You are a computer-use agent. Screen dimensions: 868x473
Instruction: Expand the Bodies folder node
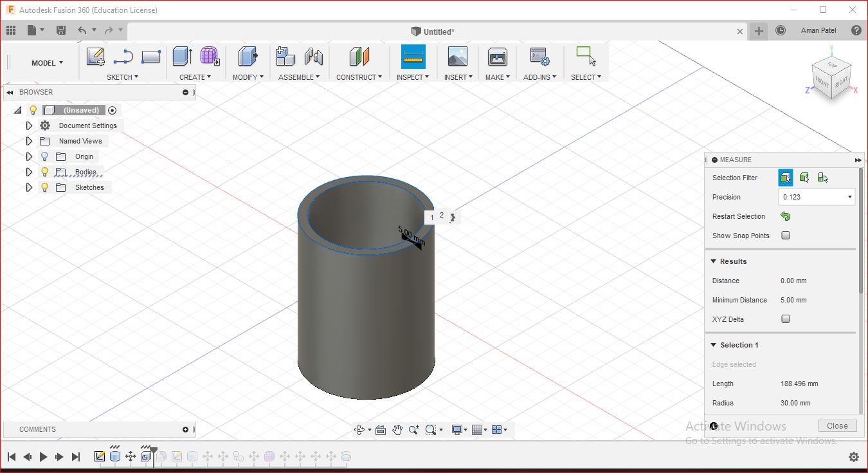point(29,172)
